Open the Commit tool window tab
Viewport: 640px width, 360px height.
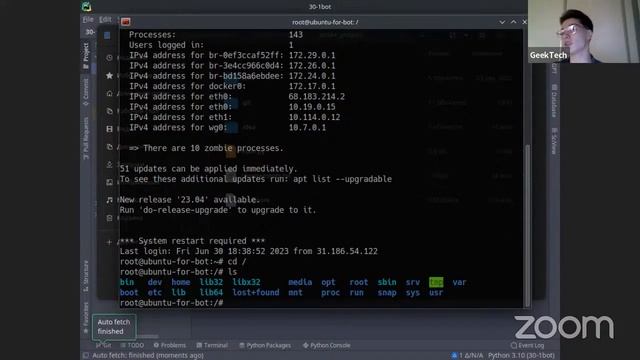pyautogui.click(x=86, y=92)
